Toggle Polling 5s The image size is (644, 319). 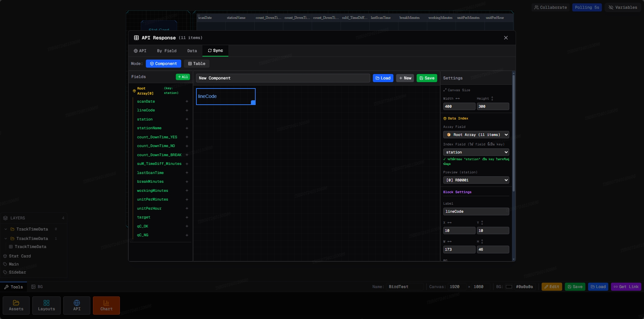[587, 7]
